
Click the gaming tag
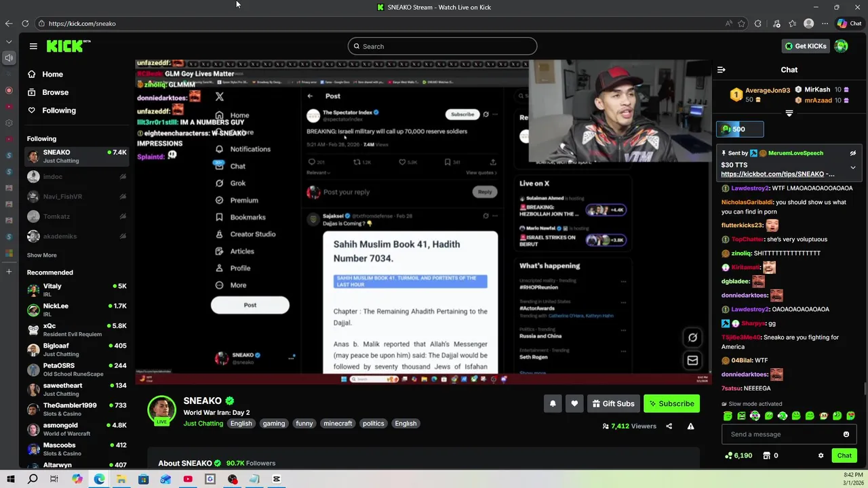point(274,424)
